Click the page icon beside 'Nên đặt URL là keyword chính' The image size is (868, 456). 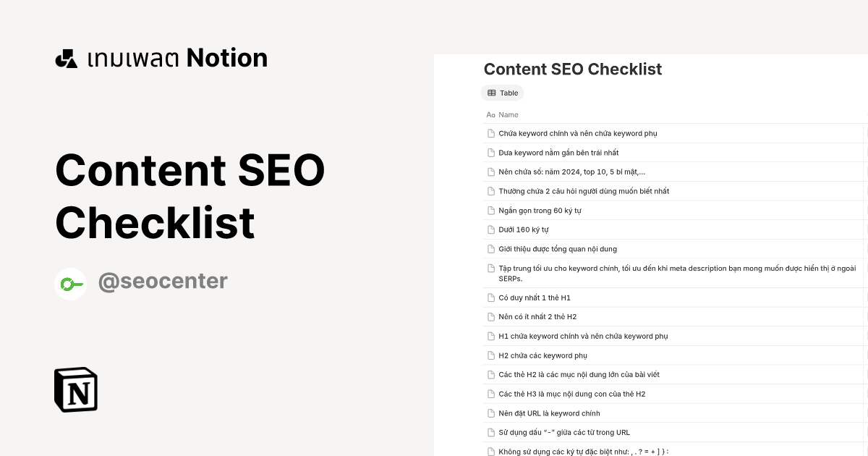tap(490, 413)
